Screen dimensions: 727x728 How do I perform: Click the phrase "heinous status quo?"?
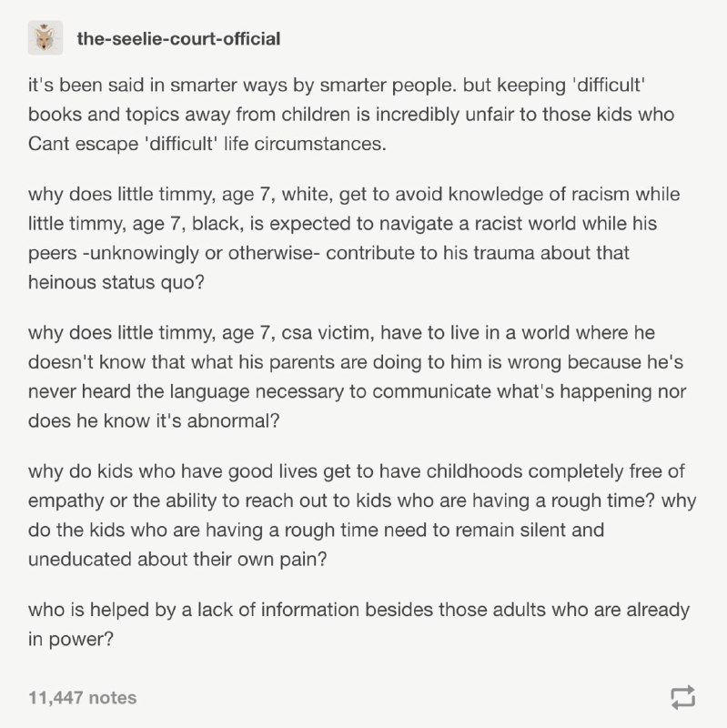point(116,282)
